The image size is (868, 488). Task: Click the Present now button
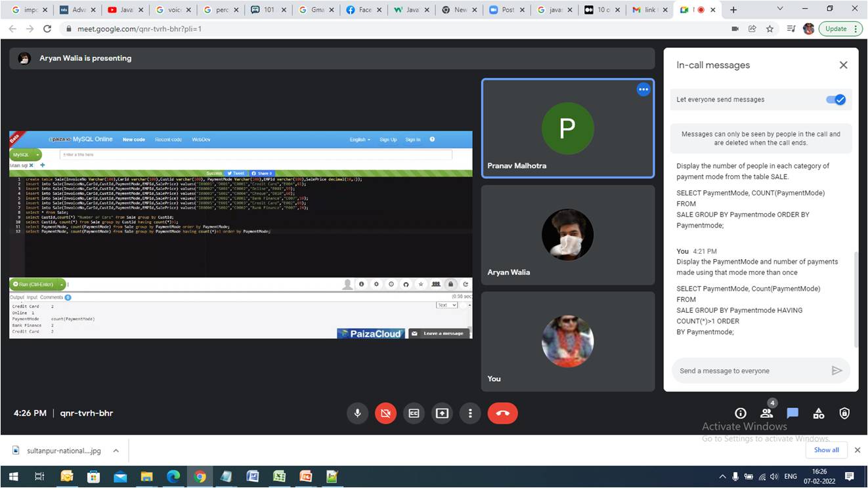click(443, 413)
